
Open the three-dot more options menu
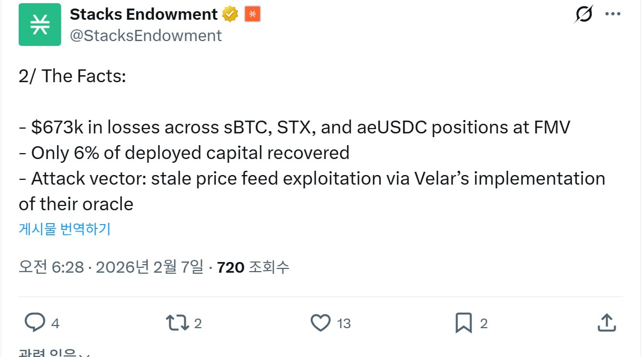(612, 14)
